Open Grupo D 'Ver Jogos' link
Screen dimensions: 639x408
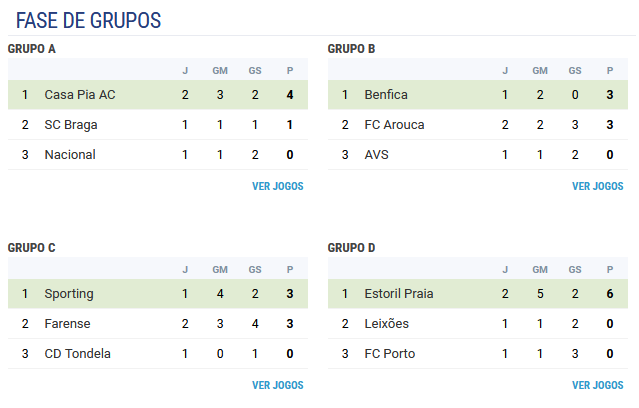click(597, 385)
